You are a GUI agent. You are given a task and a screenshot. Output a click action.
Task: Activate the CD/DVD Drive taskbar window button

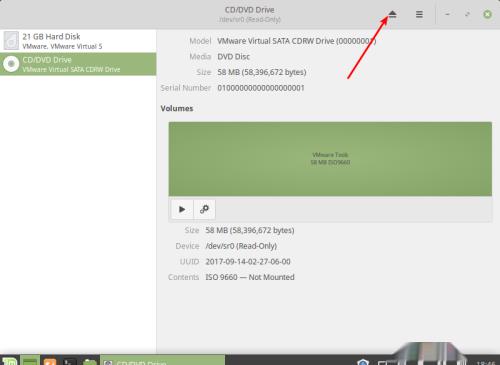pyautogui.click(x=163, y=361)
